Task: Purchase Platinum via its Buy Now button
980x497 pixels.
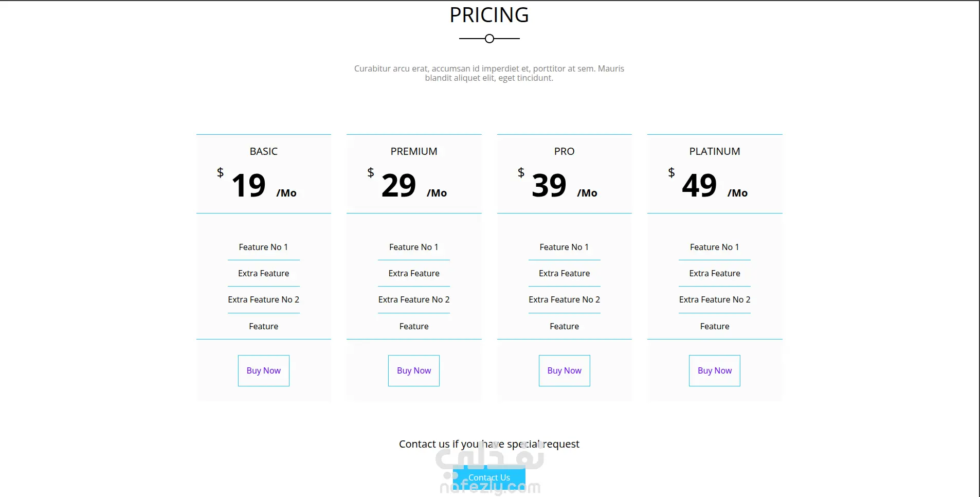Action: [x=715, y=370]
